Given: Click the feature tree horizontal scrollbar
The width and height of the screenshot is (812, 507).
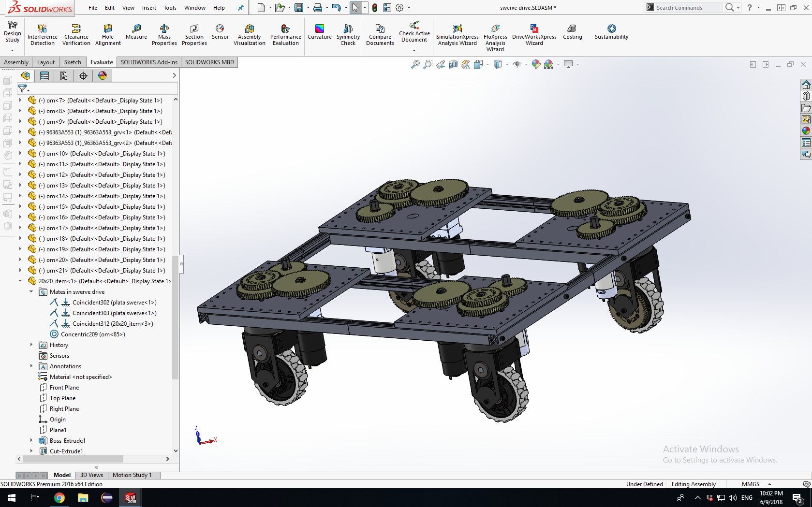Looking at the screenshot, I should pyautogui.click(x=73, y=459).
